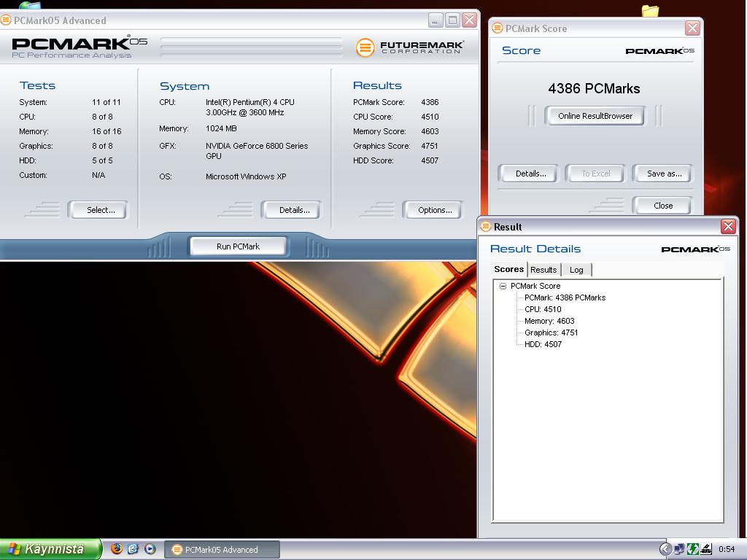The image size is (747, 560).
Task: Close the PCMark Score window via X
Action: (x=692, y=28)
